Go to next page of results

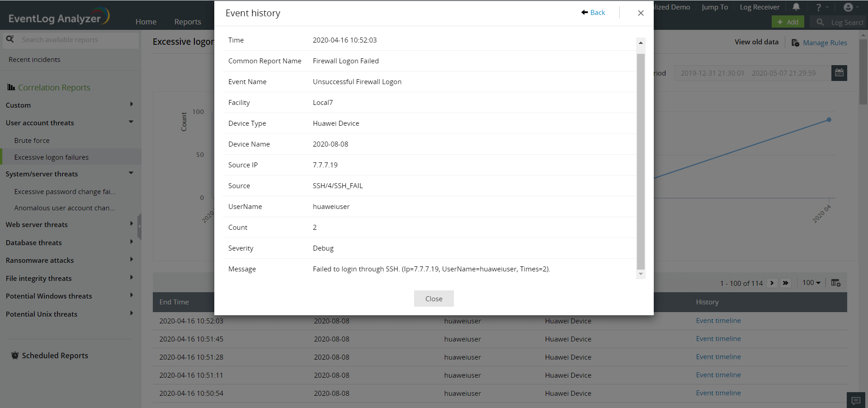(x=772, y=283)
